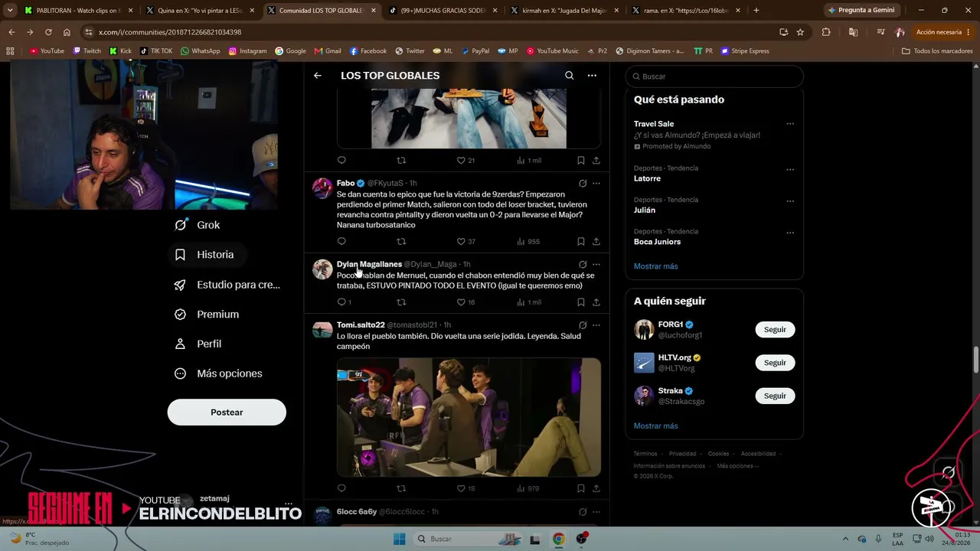Bookmark this page with the star icon
Screen dimensions: 980x551
pos(800,32)
